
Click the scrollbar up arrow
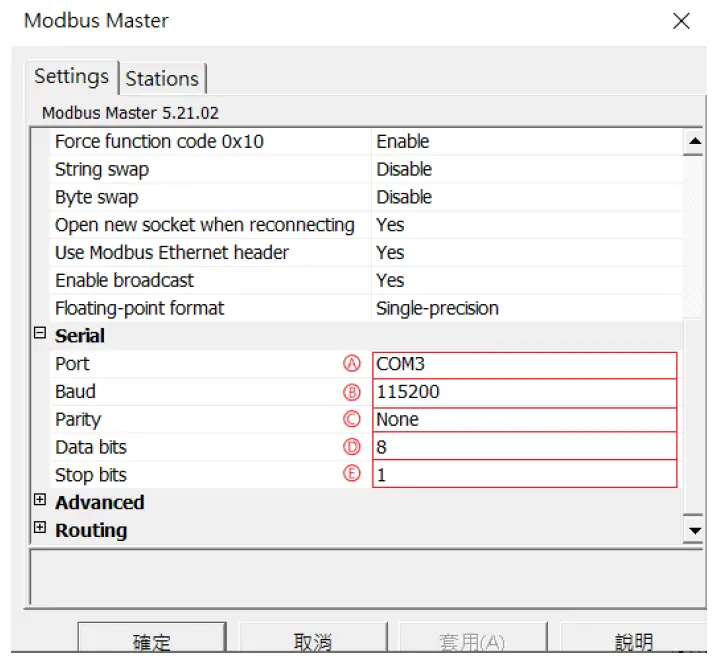coord(694,141)
